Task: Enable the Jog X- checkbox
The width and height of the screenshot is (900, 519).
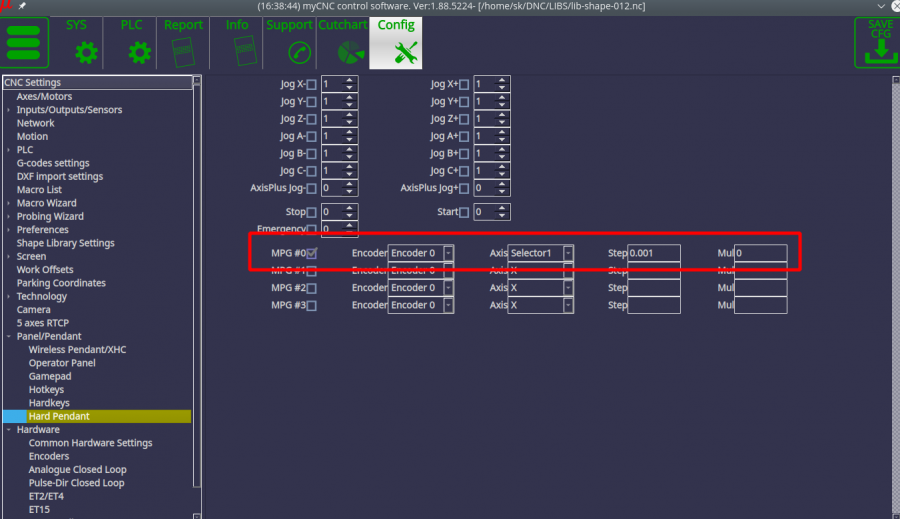Action: tap(312, 85)
